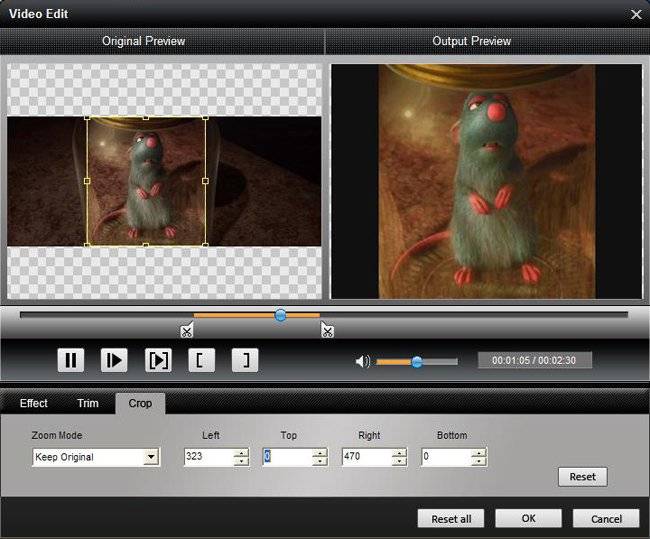The width and height of the screenshot is (650, 539).
Task: Click the crop box bottom-middle handle
Action: [x=146, y=245]
